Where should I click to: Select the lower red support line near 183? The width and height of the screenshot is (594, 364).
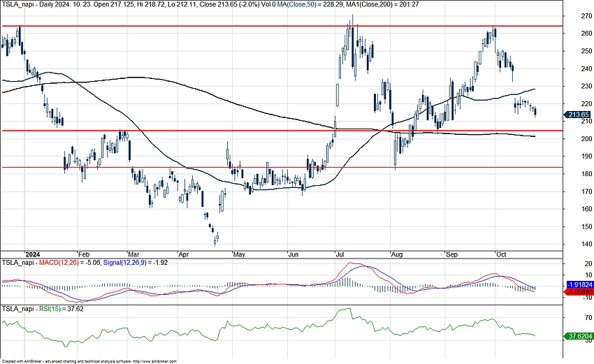tap(282, 167)
